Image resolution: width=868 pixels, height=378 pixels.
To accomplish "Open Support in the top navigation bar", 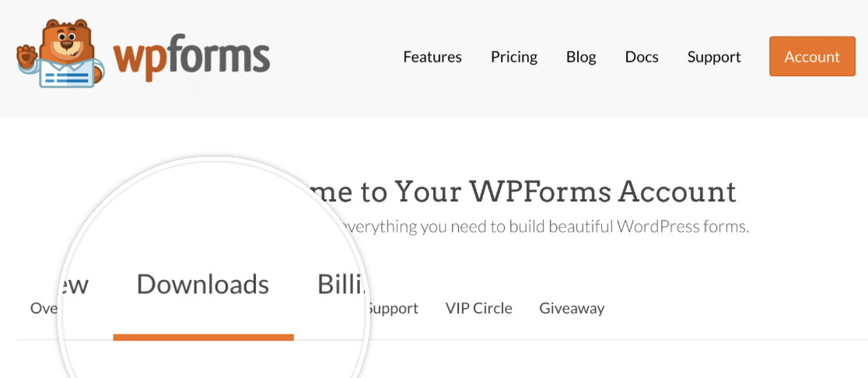I will pyautogui.click(x=714, y=57).
